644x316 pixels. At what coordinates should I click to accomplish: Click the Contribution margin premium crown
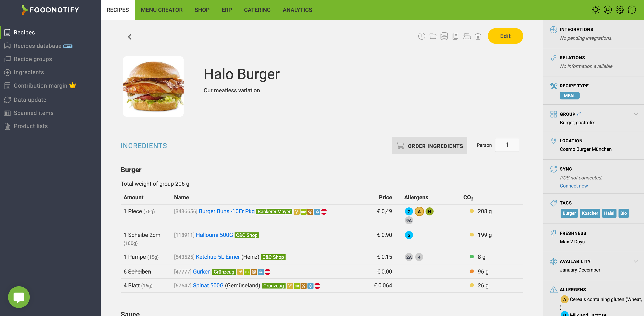tap(73, 85)
